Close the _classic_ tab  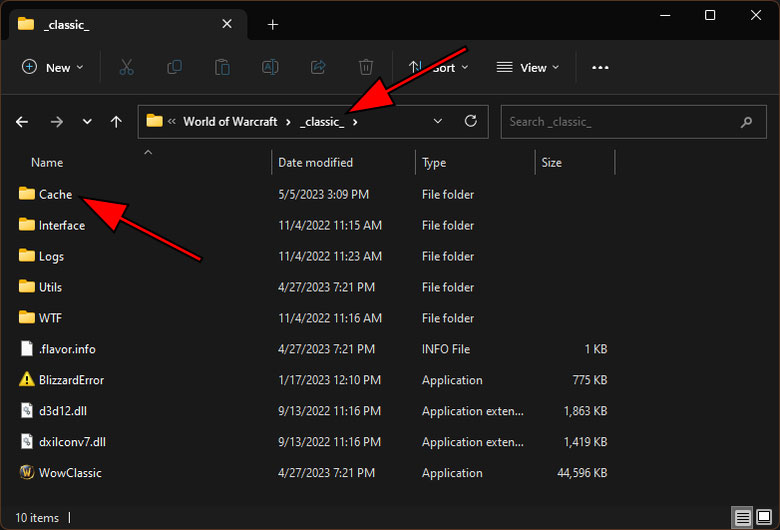(x=227, y=24)
